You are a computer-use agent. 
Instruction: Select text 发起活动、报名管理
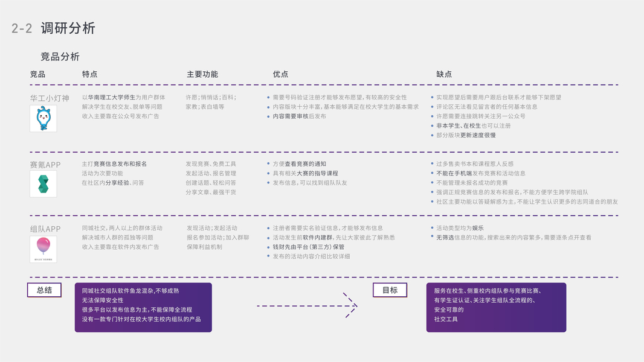[x=211, y=173]
